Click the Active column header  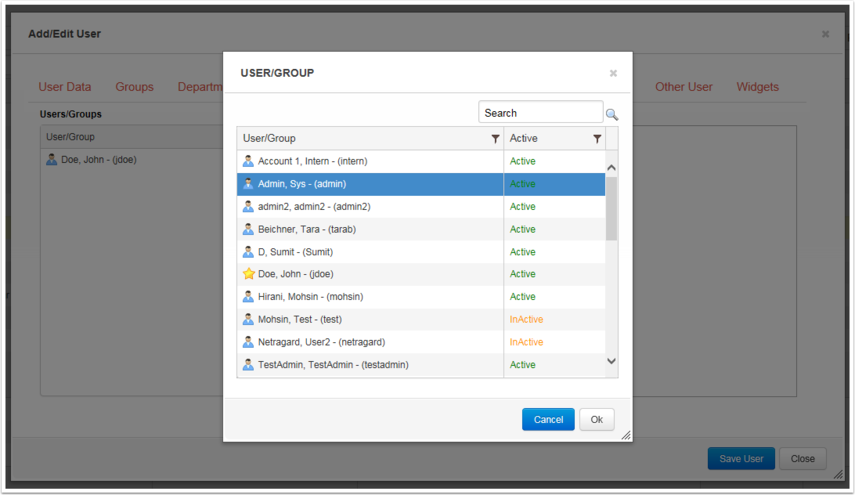tap(555, 138)
